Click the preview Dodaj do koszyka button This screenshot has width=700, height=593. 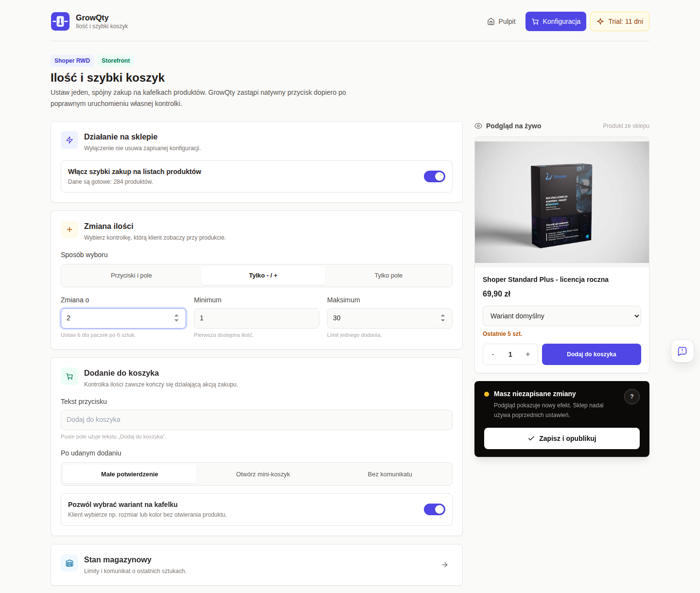coord(592,354)
